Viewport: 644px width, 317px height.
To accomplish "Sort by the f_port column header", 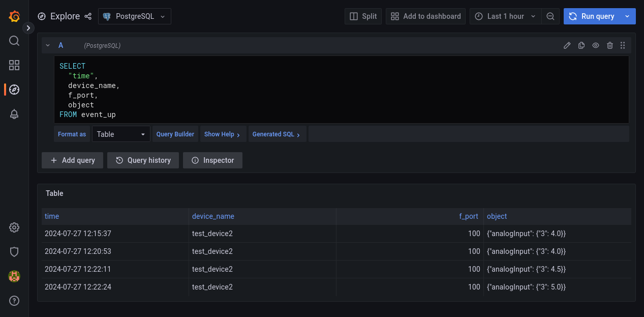I will (469, 216).
